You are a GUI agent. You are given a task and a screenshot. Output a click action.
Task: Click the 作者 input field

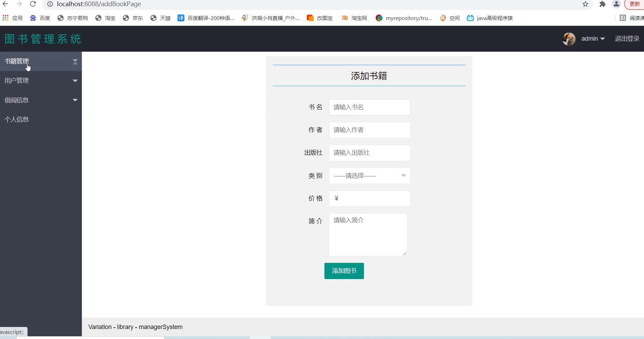click(369, 130)
